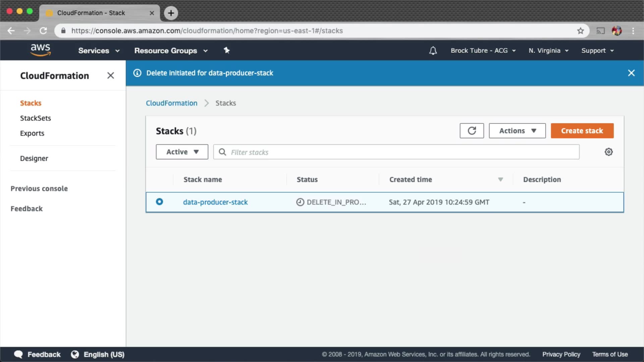Open stack table settings gear
This screenshot has width=644, height=362.
[608, 152]
